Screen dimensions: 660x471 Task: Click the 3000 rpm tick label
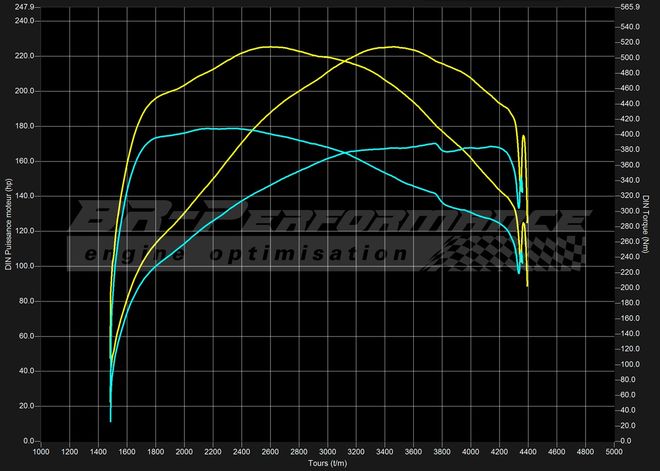coord(327,452)
